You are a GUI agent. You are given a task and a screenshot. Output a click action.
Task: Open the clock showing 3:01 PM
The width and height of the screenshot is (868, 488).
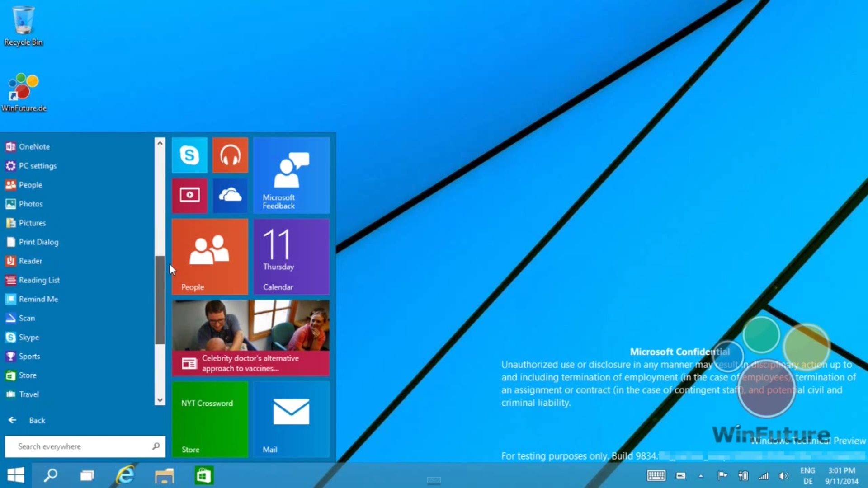pos(841,476)
